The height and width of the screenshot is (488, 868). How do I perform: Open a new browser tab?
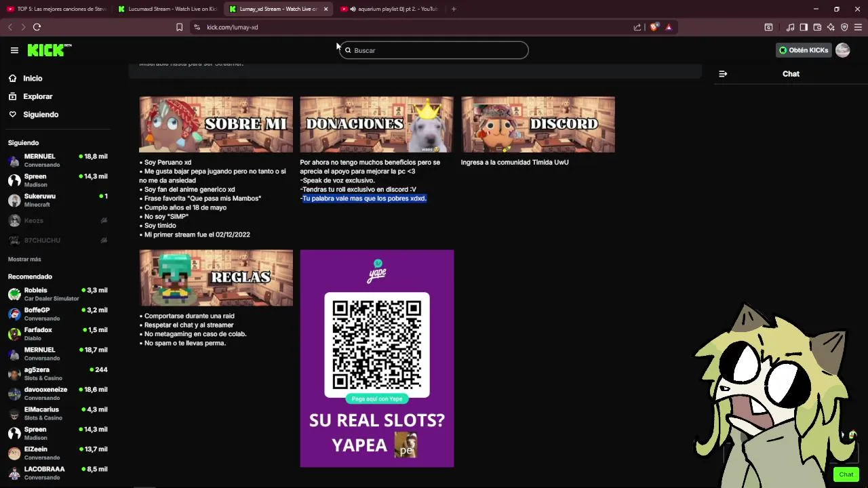coord(454,9)
